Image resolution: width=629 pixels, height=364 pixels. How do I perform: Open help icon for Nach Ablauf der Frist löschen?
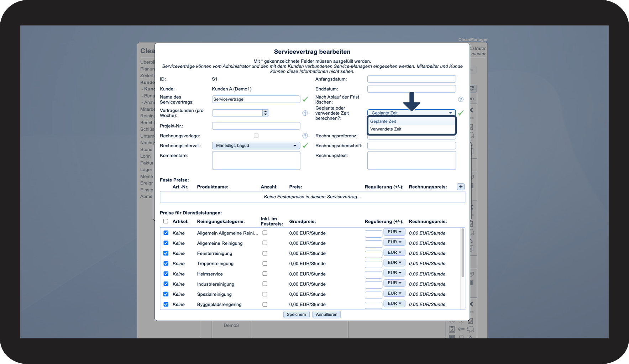[461, 99]
